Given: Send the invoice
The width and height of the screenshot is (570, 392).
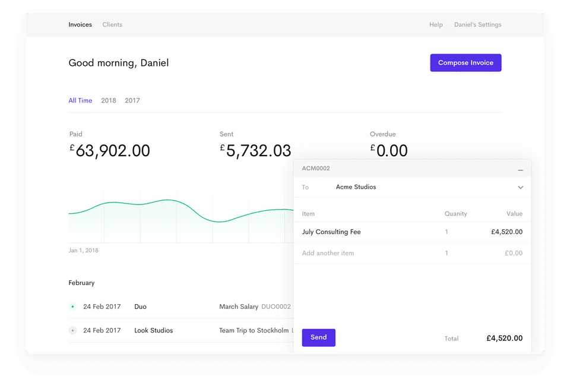Looking at the screenshot, I should point(318,337).
